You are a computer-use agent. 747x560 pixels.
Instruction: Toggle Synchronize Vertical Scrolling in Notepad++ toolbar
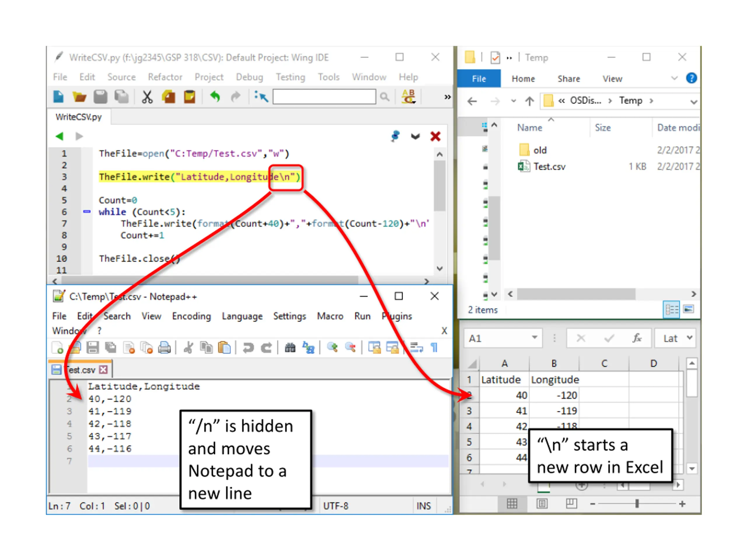tap(374, 347)
